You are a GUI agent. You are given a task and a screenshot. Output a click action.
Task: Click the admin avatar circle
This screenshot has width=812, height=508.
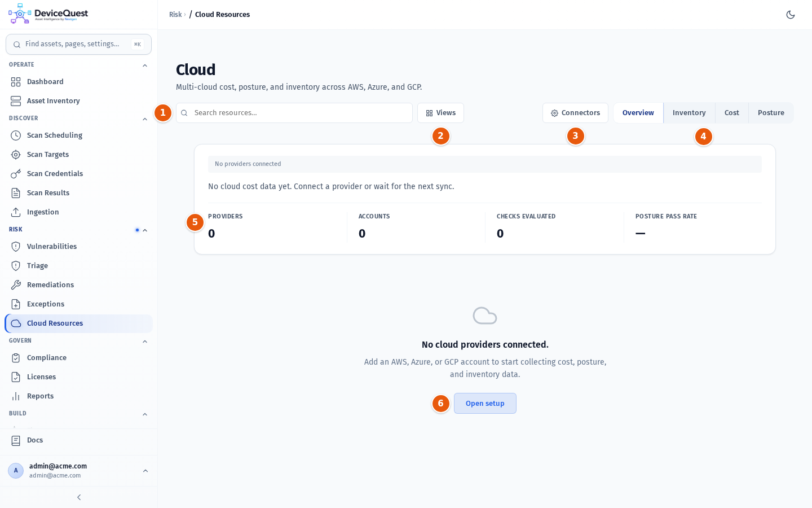pyautogui.click(x=16, y=471)
